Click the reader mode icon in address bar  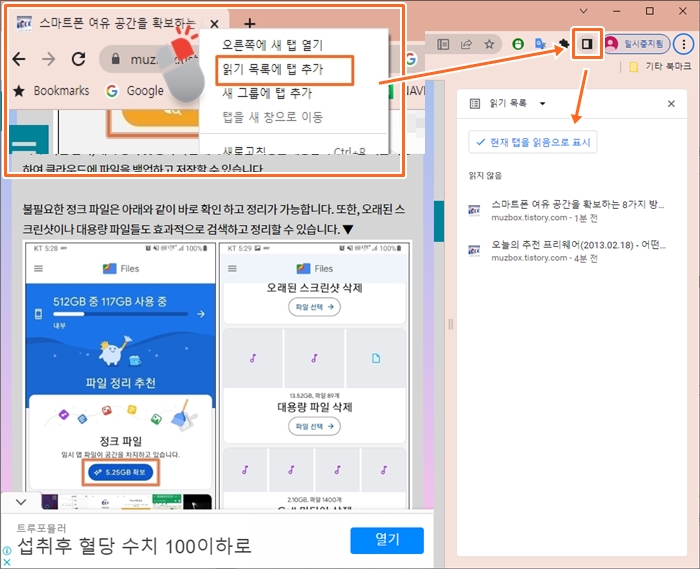(x=443, y=44)
